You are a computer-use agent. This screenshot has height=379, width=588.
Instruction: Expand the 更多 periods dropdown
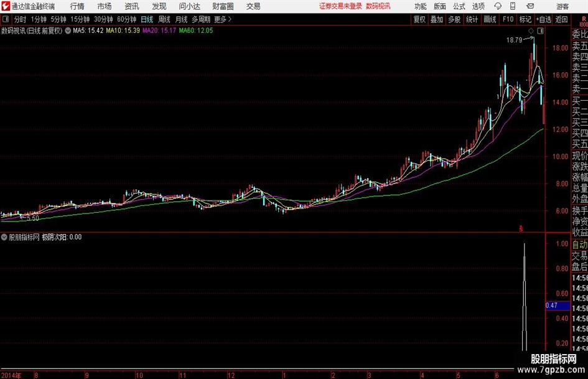point(223,19)
